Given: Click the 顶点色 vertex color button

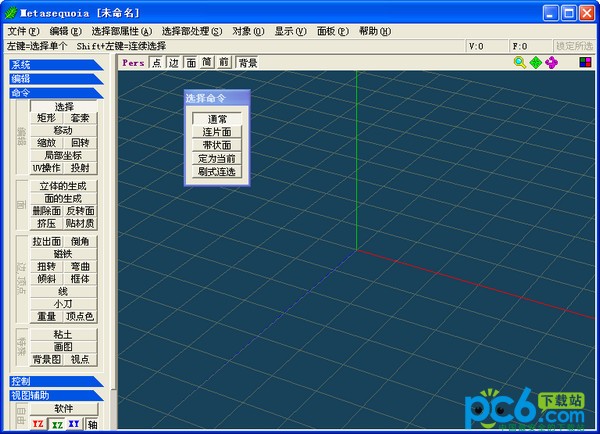Looking at the screenshot, I should point(80,317).
